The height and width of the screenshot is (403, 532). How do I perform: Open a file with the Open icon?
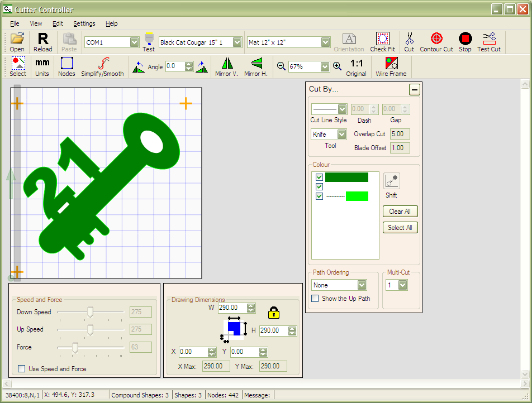pyautogui.click(x=17, y=42)
